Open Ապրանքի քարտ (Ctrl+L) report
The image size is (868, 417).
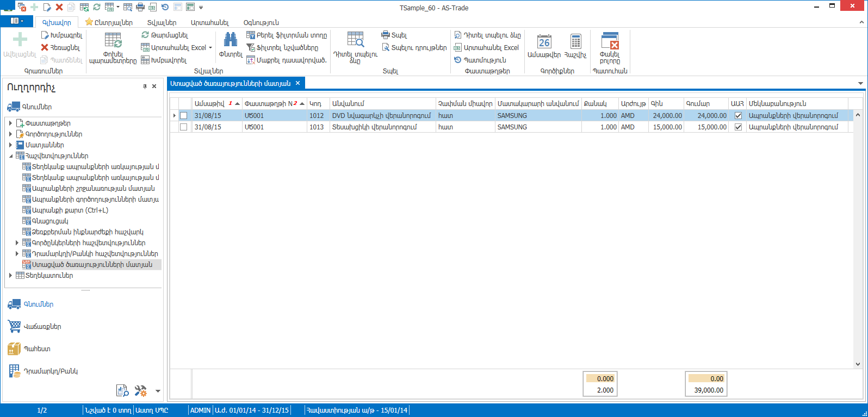click(x=70, y=210)
